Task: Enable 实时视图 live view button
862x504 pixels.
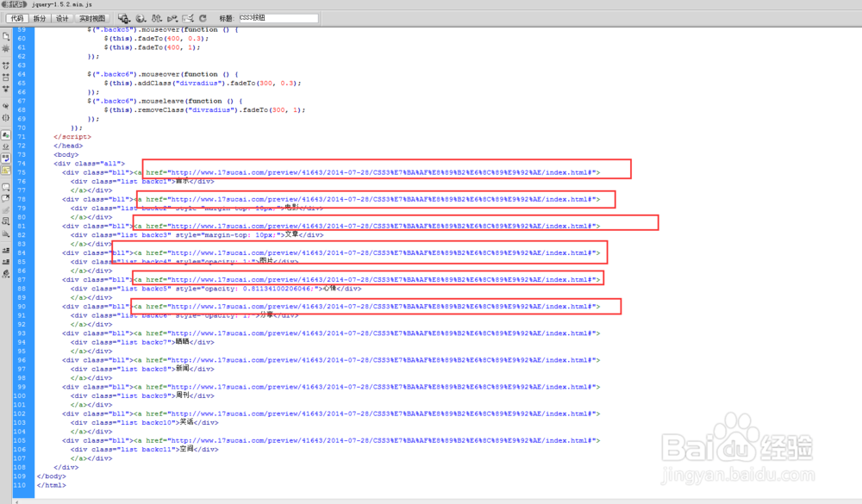Action: 92,18
